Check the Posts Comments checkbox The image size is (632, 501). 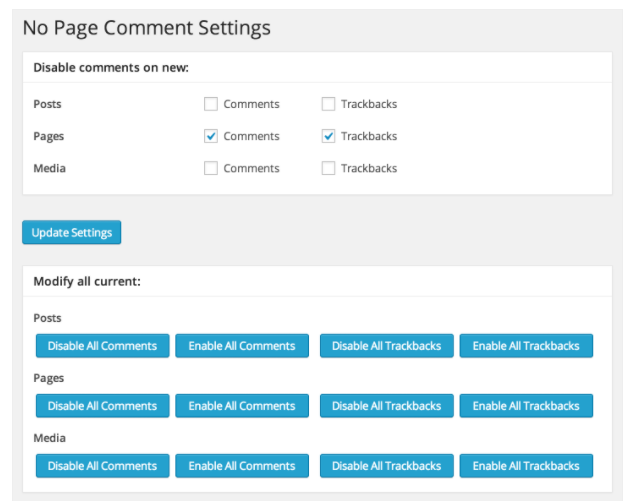click(x=211, y=104)
